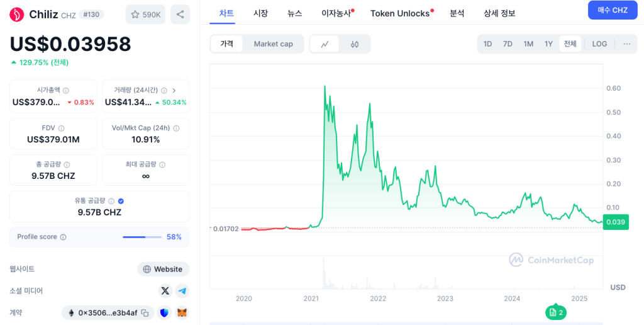Select the Market cap chart view
This screenshot has width=644, height=325.
tap(273, 44)
